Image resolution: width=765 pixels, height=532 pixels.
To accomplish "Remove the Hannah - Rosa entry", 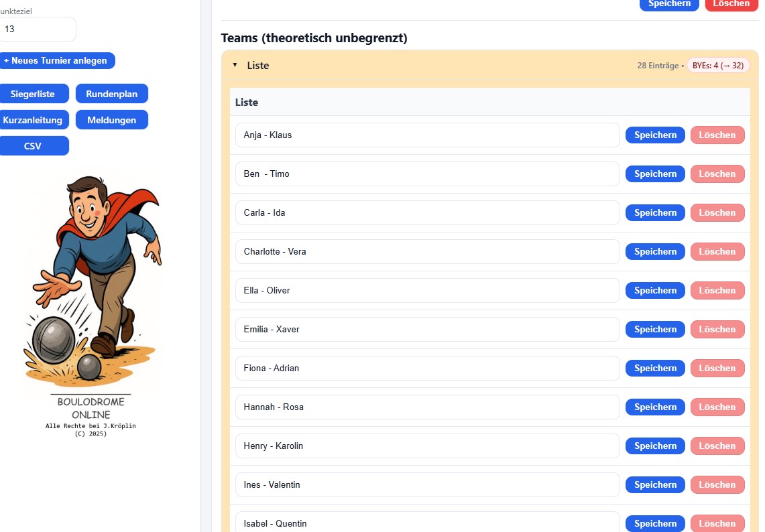I will 717,407.
